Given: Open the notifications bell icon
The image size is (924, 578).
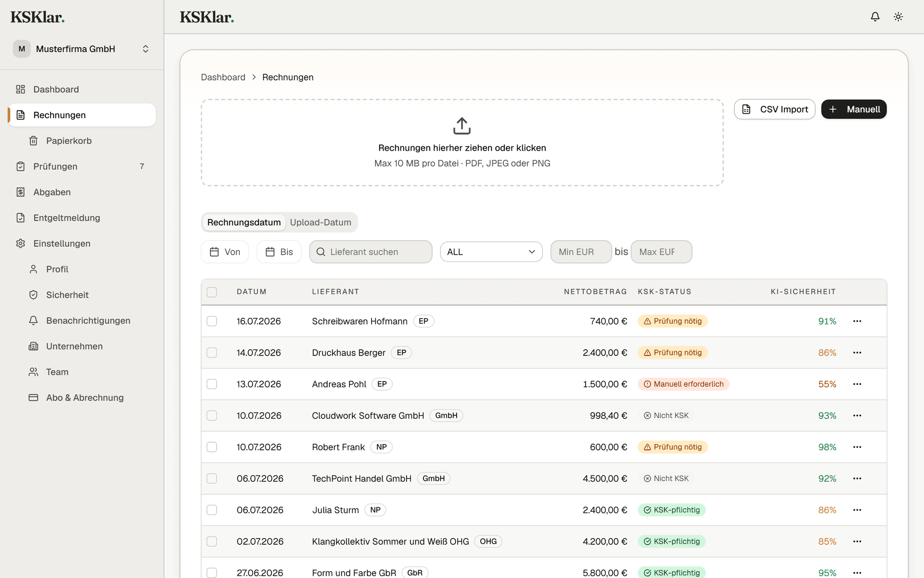Looking at the screenshot, I should coord(875,17).
